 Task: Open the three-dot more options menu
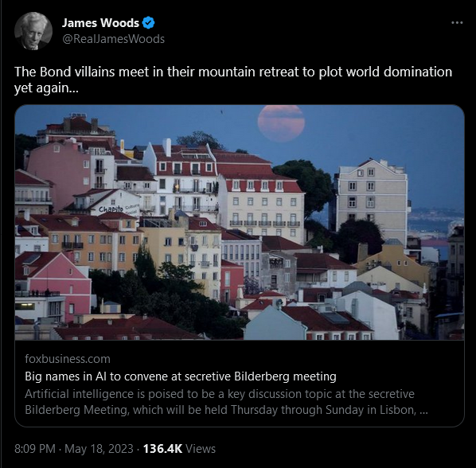point(457,23)
